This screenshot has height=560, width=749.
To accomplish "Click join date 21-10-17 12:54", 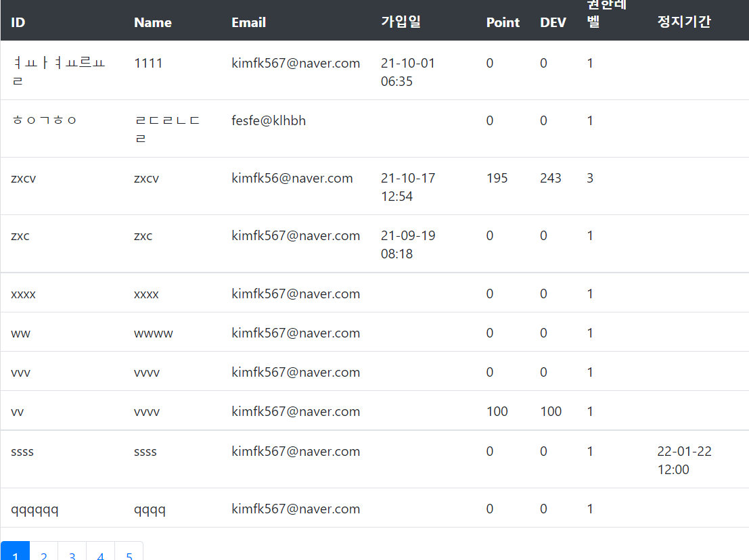I will point(408,187).
